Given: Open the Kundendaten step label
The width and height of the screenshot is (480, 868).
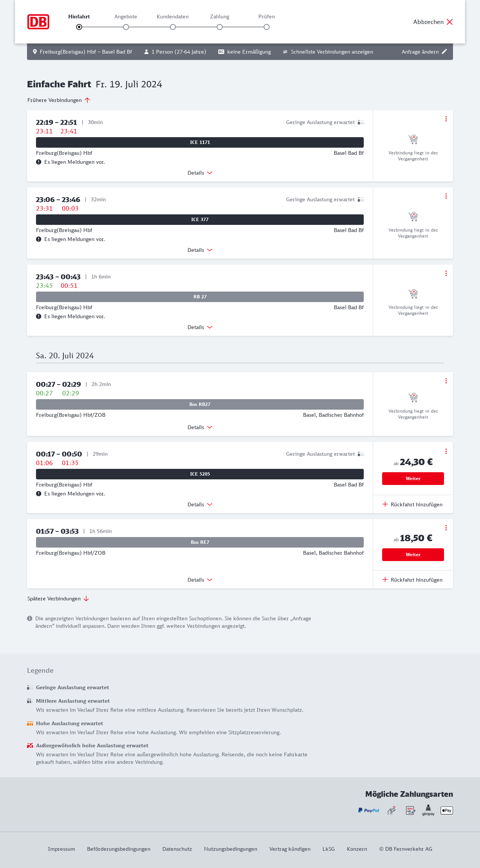Looking at the screenshot, I should (x=172, y=16).
